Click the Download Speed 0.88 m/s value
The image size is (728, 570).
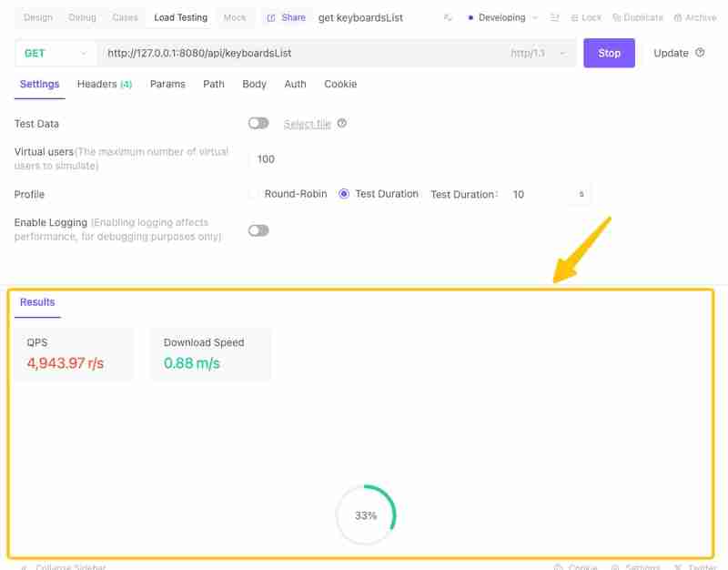(191, 362)
